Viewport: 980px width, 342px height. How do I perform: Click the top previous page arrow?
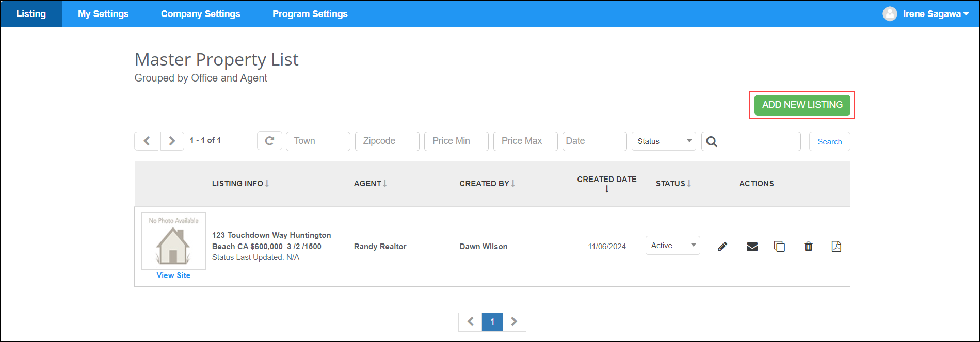tap(147, 141)
